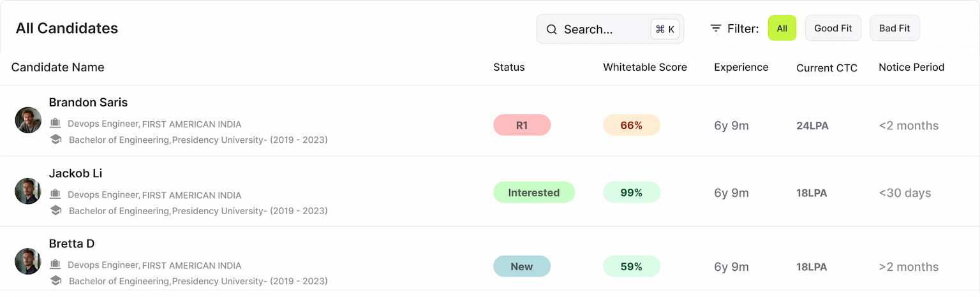Open Bretta D's candidate name link
Viewport: 980px width, 297px height.
coord(72,243)
